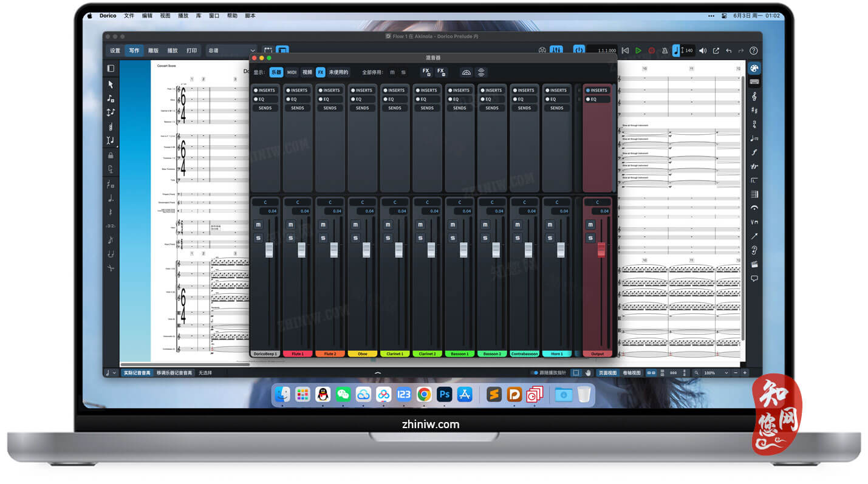Show MIDI channels in the mixer
The image size is (868, 484).
(292, 72)
